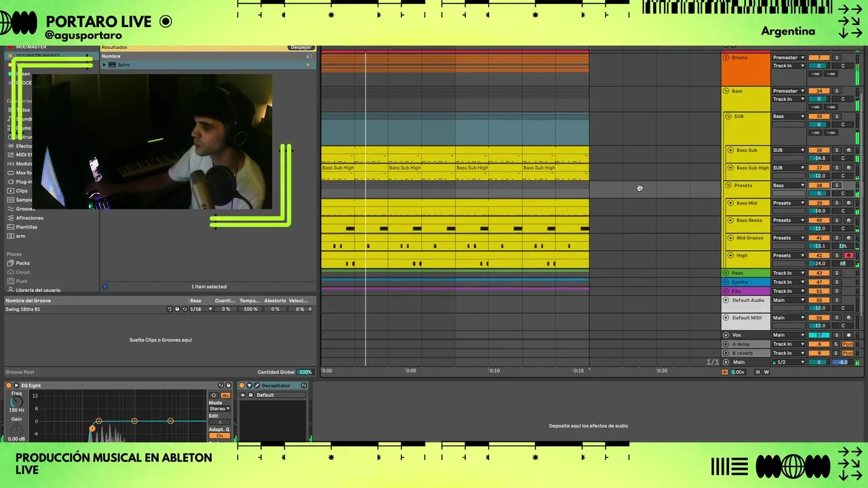This screenshot has width=868, height=488.
Task: Expand the Spire item in browser results
Action: pyautogui.click(x=104, y=65)
